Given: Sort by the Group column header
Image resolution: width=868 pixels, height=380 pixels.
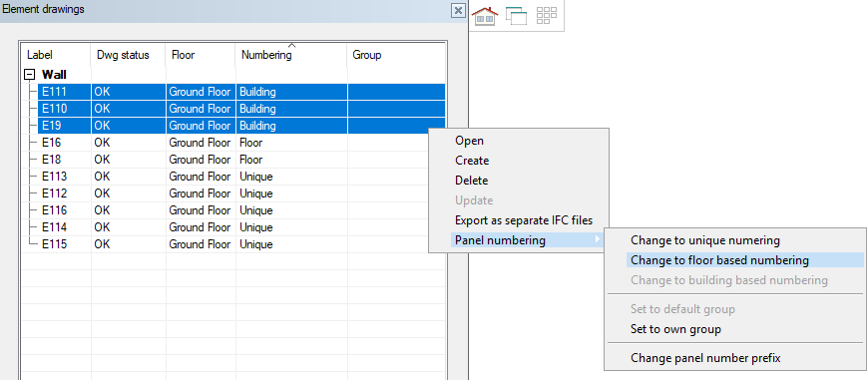Looking at the screenshot, I should 396,55.
